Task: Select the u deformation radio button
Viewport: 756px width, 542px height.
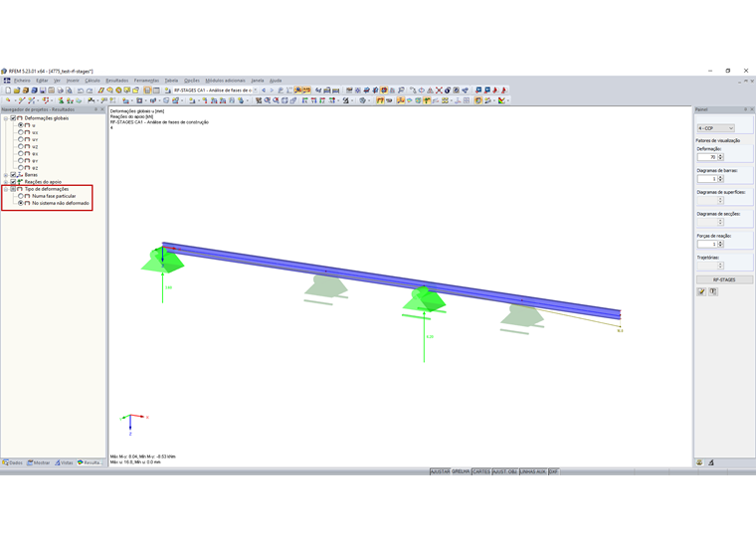Action: point(21,125)
